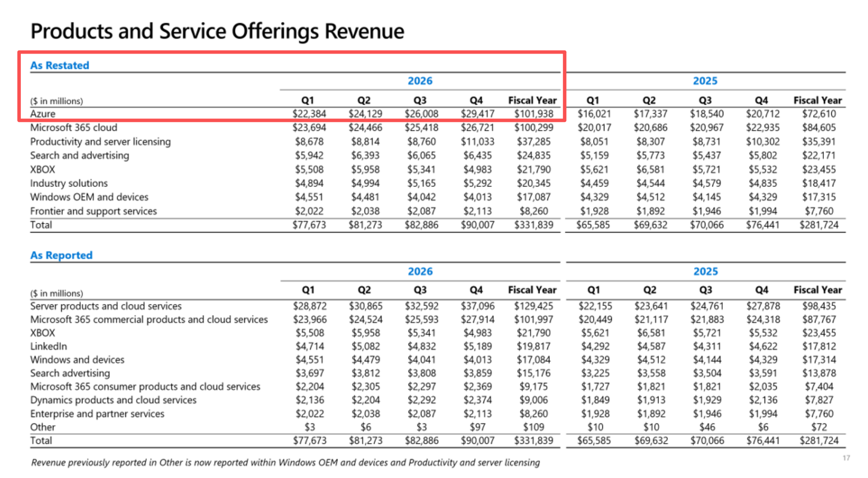Viewport: 868px width, 478px height.
Task: Click the 2025 column header under As Restated
Action: 705,81
